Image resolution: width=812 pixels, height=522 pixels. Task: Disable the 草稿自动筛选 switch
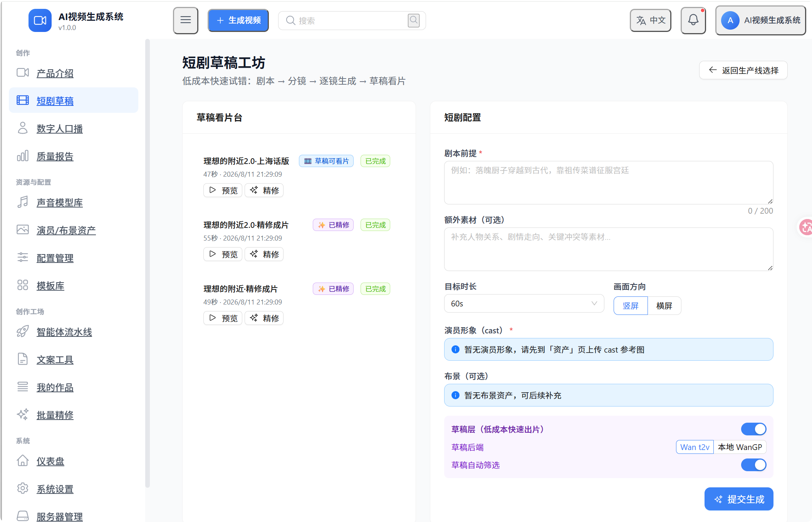[753, 465]
